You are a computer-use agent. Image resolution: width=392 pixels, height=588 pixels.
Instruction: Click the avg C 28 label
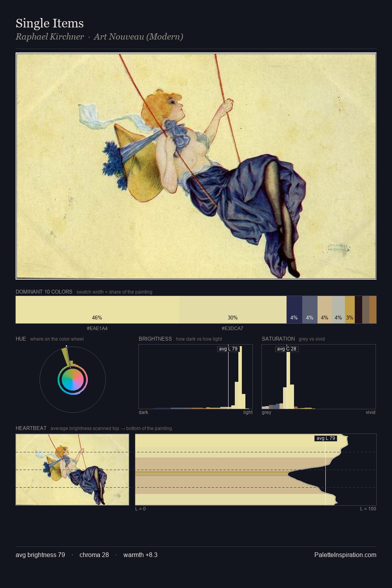click(287, 349)
